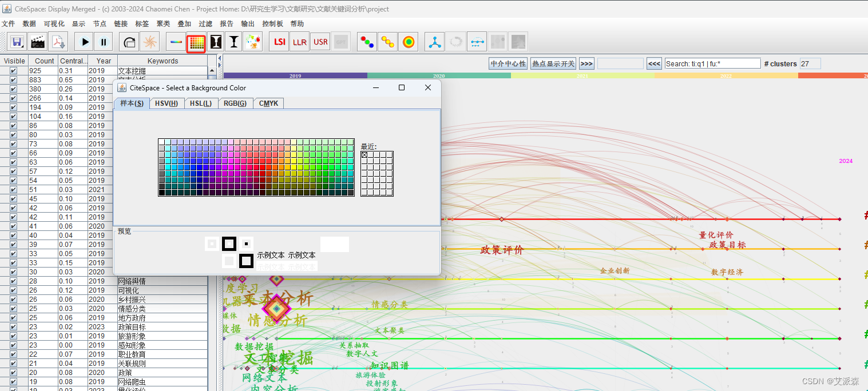
Task: Click the red green blue dots icon
Action: pyautogui.click(x=367, y=42)
